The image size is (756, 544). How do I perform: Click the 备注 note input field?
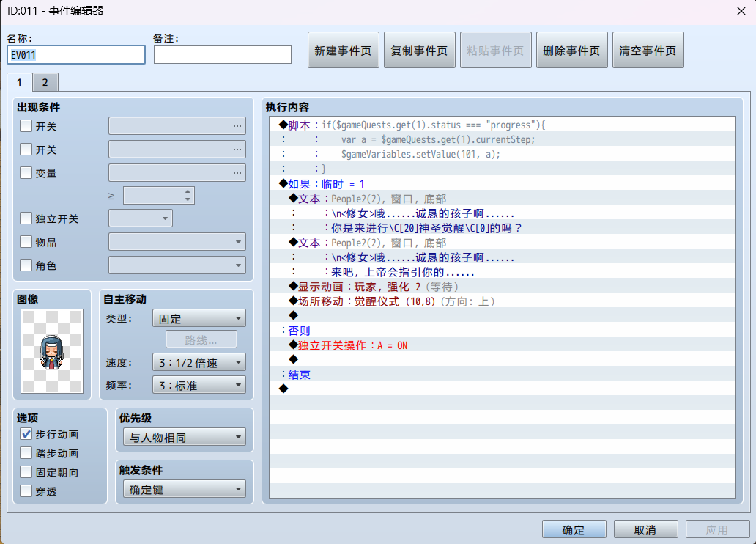pyautogui.click(x=223, y=54)
